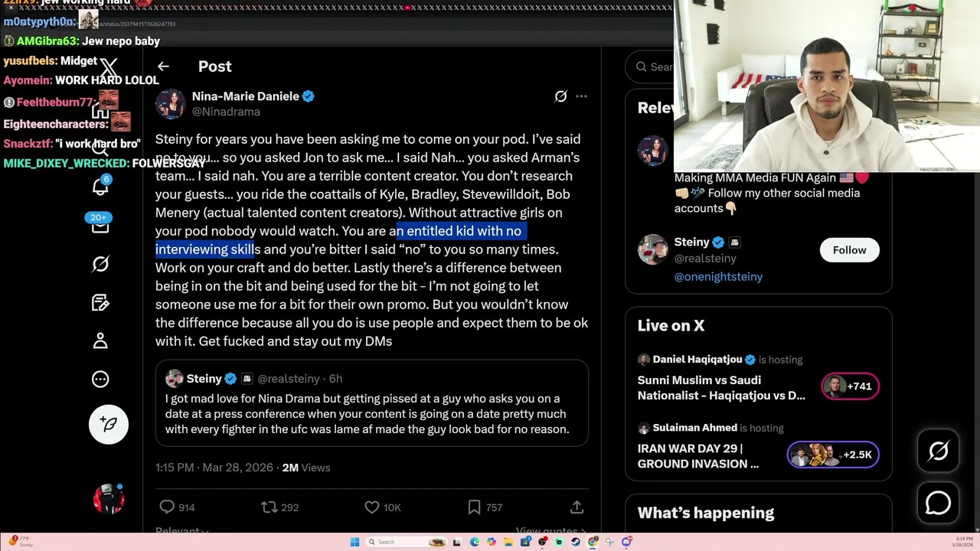
Task: Click chat username Ayomein
Action: [x=28, y=80]
